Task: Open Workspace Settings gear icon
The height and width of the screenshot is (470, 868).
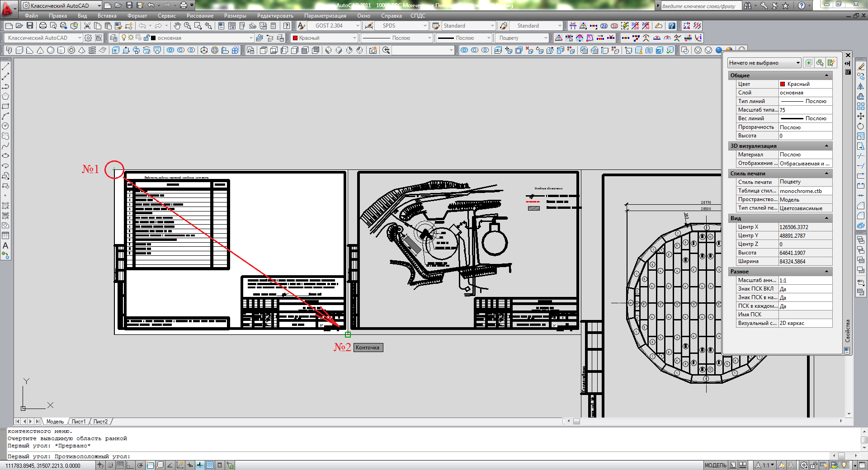Action: (x=88, y=38)
